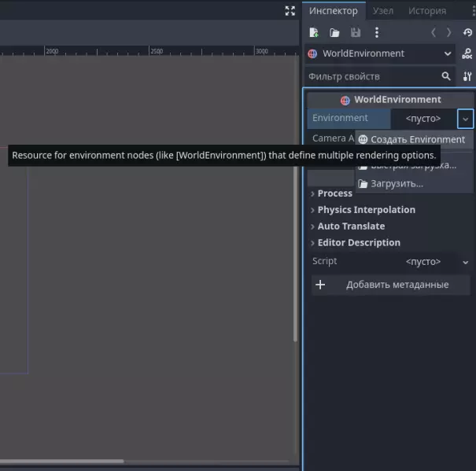Screen dimensions: 476x471
Task: Open documentation for WorldEnvironment
Action: 467,53
